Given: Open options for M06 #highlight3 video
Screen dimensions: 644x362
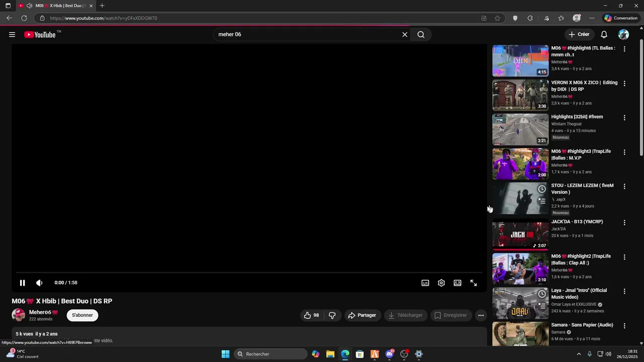Looking at the screenshot, I should coord(624,152).
